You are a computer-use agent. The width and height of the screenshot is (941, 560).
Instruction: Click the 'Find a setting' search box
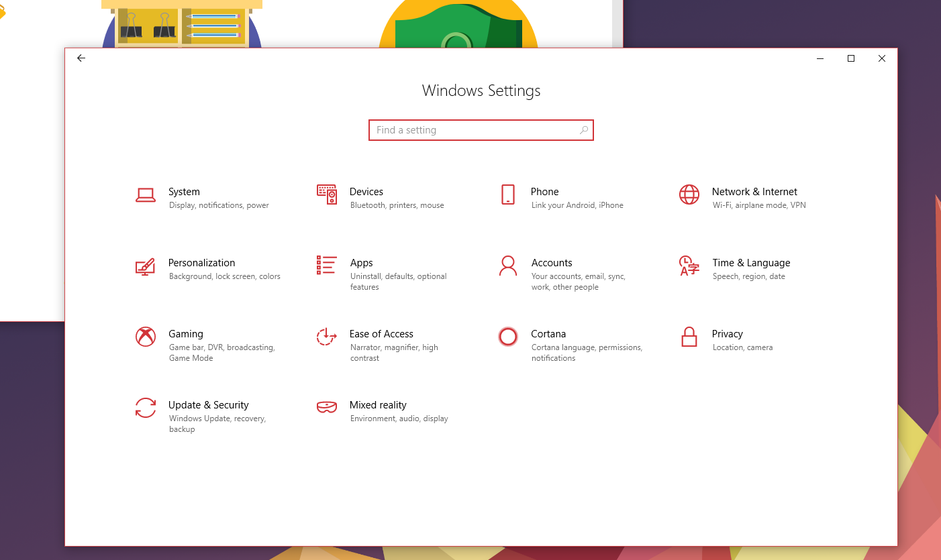[470, 129]
